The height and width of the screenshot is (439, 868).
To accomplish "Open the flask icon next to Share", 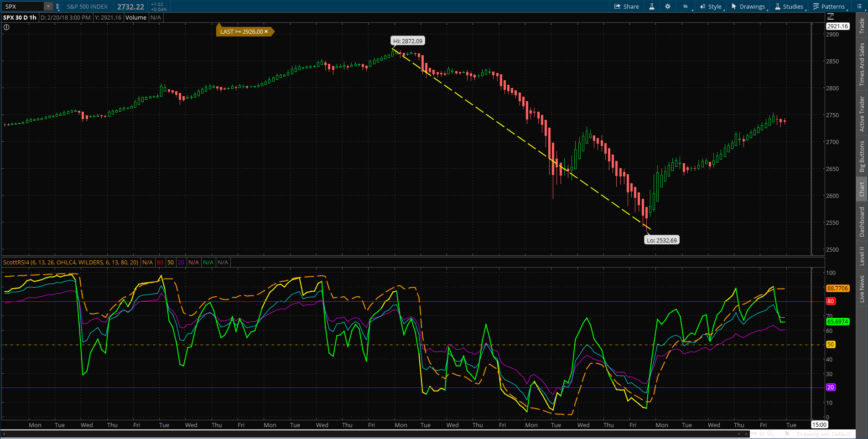I will [652, 6].
